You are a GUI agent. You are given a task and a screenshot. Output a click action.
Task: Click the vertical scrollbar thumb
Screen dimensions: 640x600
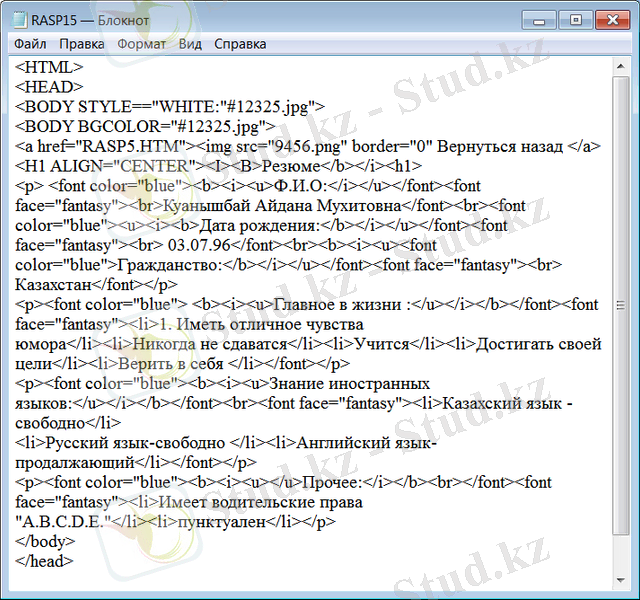tap(621, 305)
